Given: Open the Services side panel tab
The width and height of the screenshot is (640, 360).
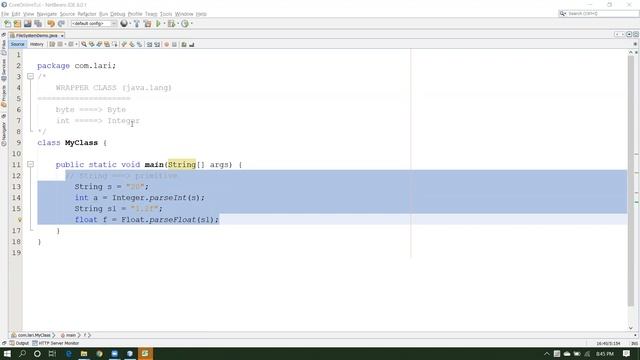Looking at the screenshot, I should pyautogui.click(x=4, y=70).
